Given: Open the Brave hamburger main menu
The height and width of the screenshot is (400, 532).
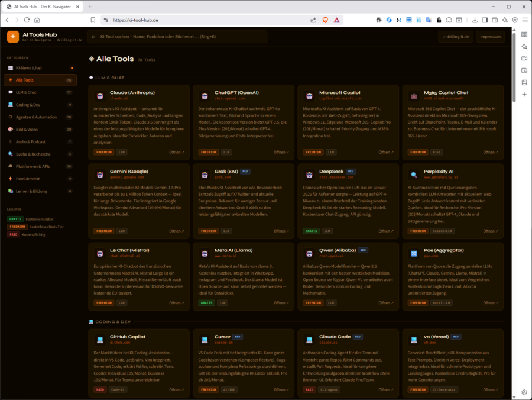Looking at the screenshot, I should [524, 20].
